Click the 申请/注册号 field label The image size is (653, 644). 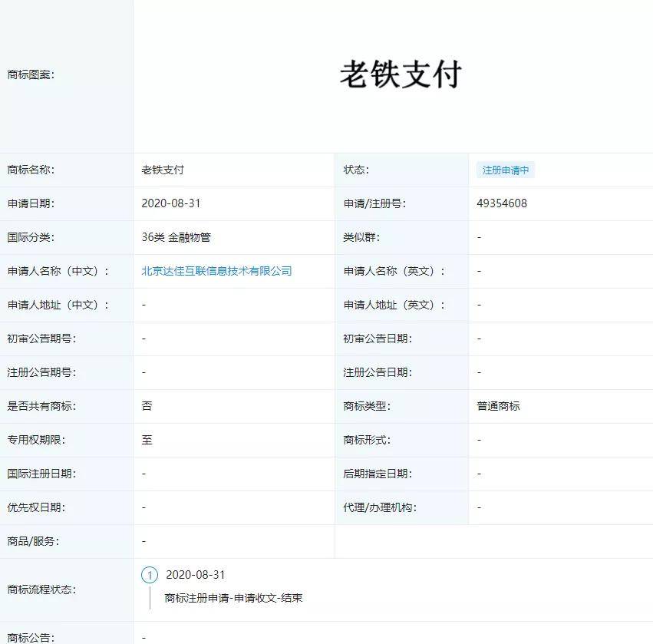pos(374,203)
